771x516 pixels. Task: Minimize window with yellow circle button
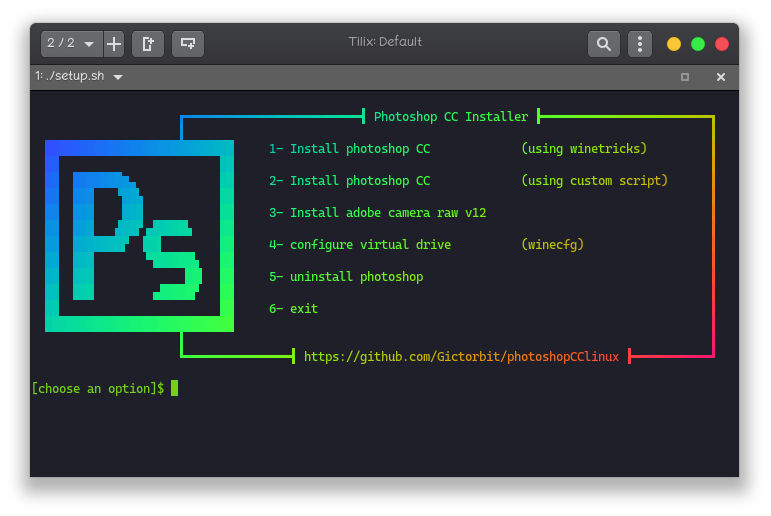click(x=674, y=44)
